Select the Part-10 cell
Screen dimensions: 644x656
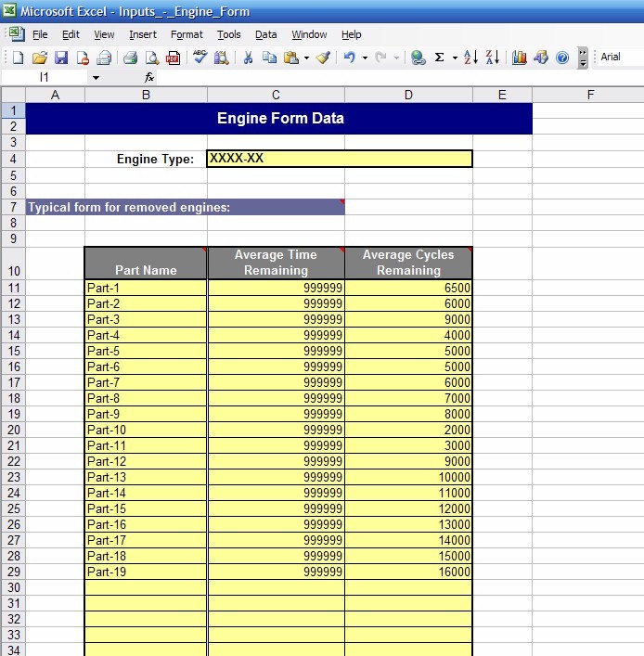click(x=146, y=430)
